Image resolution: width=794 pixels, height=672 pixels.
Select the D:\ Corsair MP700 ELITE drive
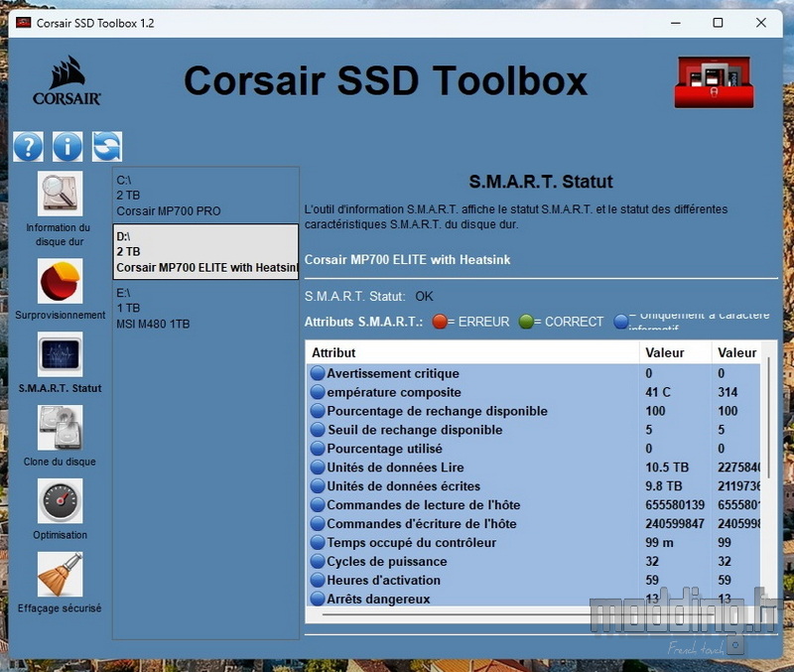[x=205, y=252]
